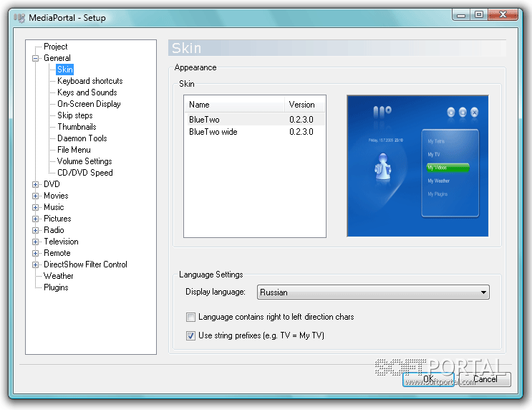Viewport: 532px width, 410px height.
Task: Expand the Music tree node
Action: pos(35,208)
